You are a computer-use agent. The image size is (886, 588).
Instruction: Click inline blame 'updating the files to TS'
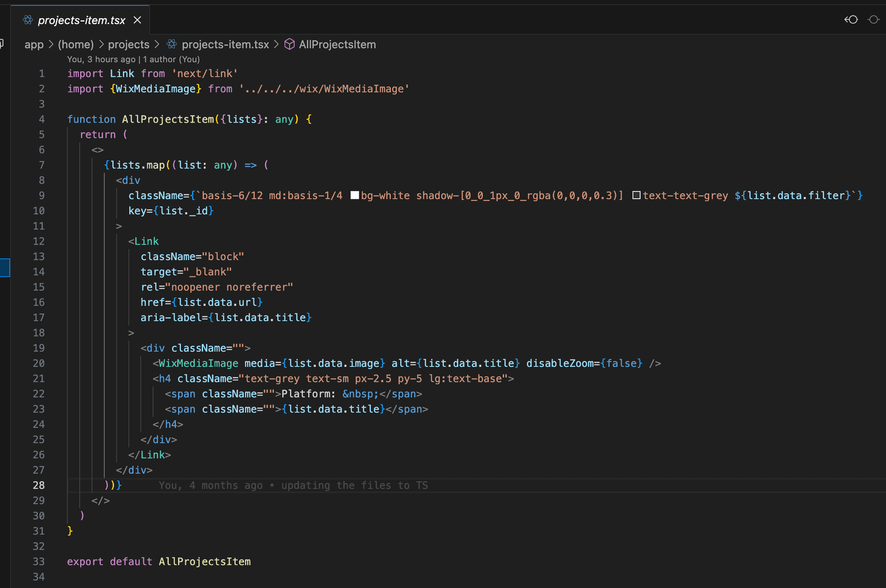pos(354,485)
